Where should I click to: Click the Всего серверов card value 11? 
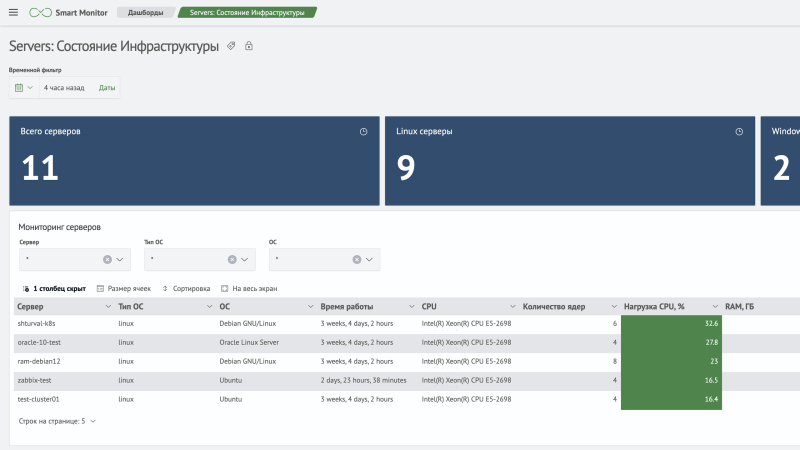pyautogui.click(x=40, y=168)
